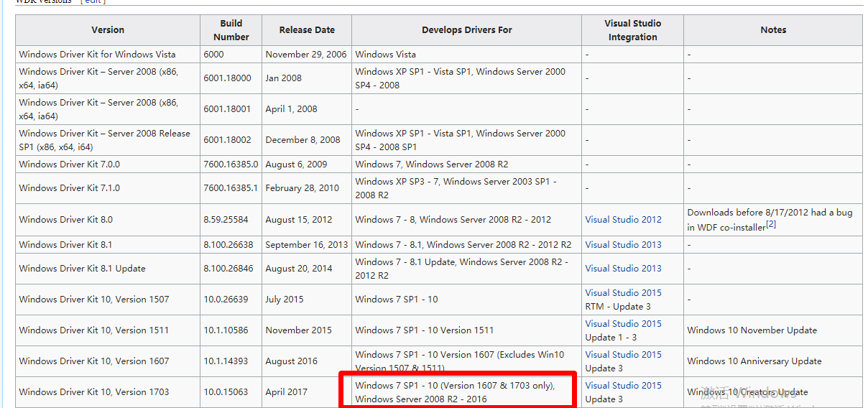Click Windows 7 - 8, Server 2008 R2 - 2012 cell
The image size is (868, 408).
coord(467,220)
